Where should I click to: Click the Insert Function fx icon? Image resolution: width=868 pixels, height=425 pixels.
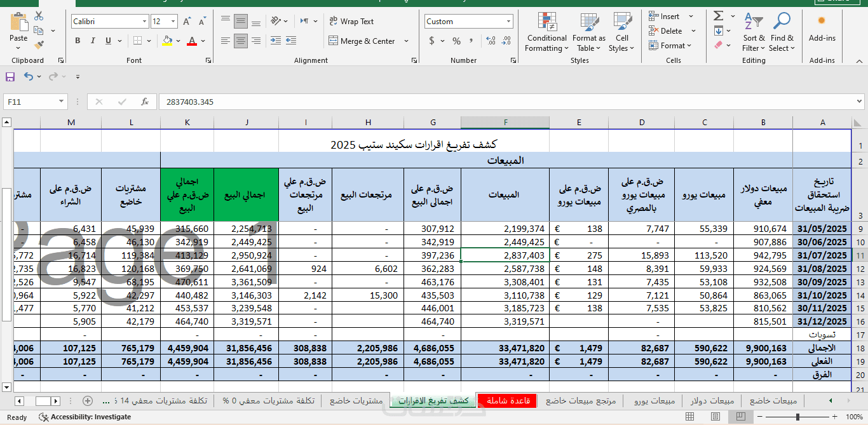pyautogui.click(x=145, y=102)
